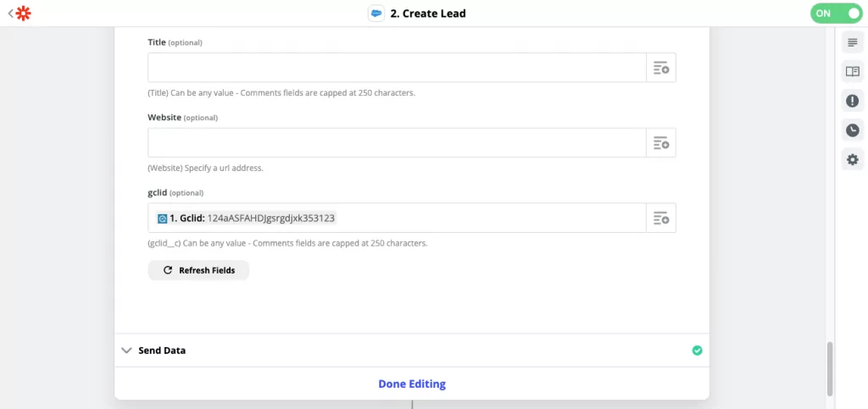Switch the Zap ON toggle off
This screenshot has width=868, height=409.
[836, 14]
